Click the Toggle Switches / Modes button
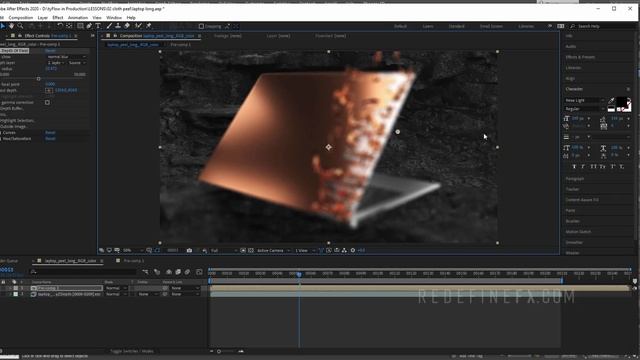The height and width of the screenshot is (360, 640). pyautogui.click(x=132, y=351)
